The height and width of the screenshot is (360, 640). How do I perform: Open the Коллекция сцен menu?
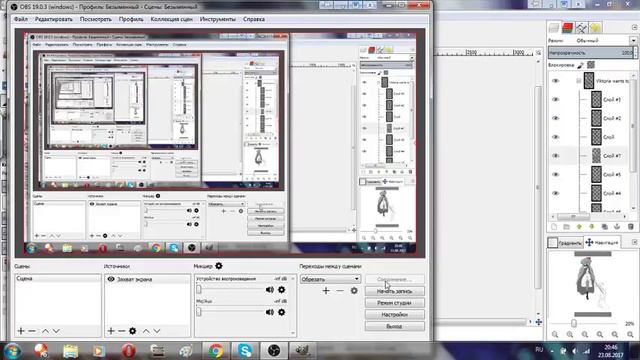[171, 19]
